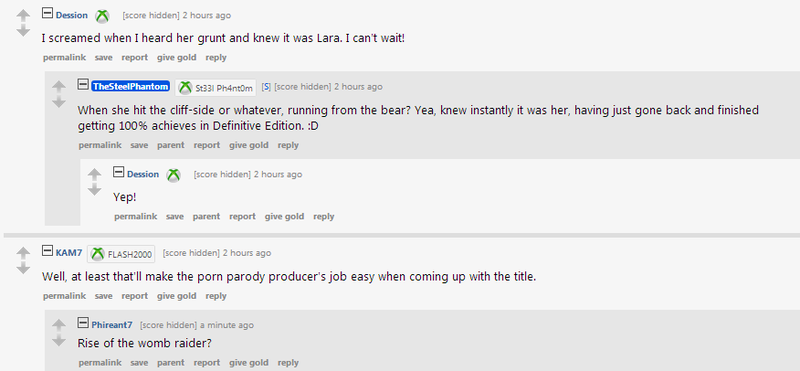Image resolution: width=800 pixels, height=371 pixels.
Task: Report Dession's top comment
Action: (x=135, y=58)
